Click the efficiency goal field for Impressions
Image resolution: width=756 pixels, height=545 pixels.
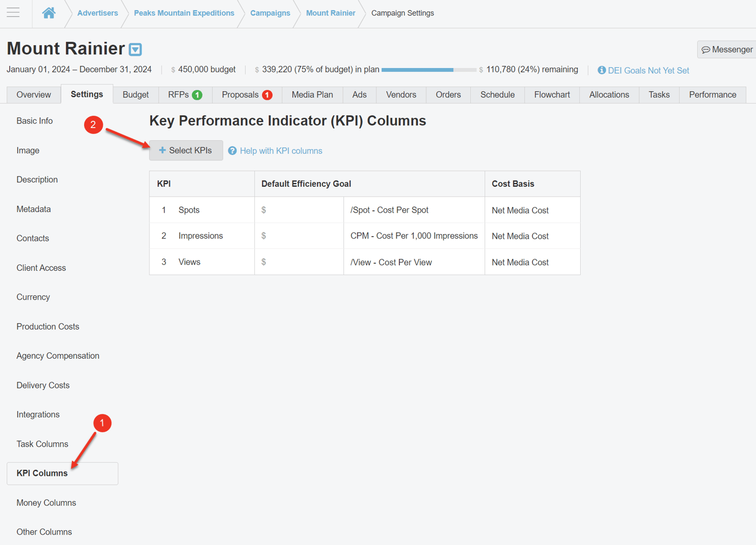coord(299,236)
